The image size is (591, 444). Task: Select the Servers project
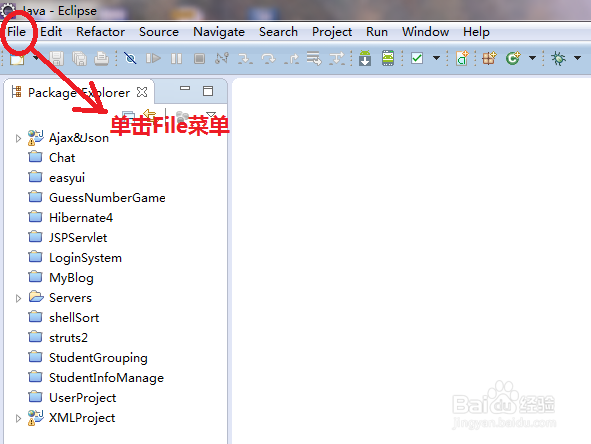pyautogui.click(x=70, y=298)
